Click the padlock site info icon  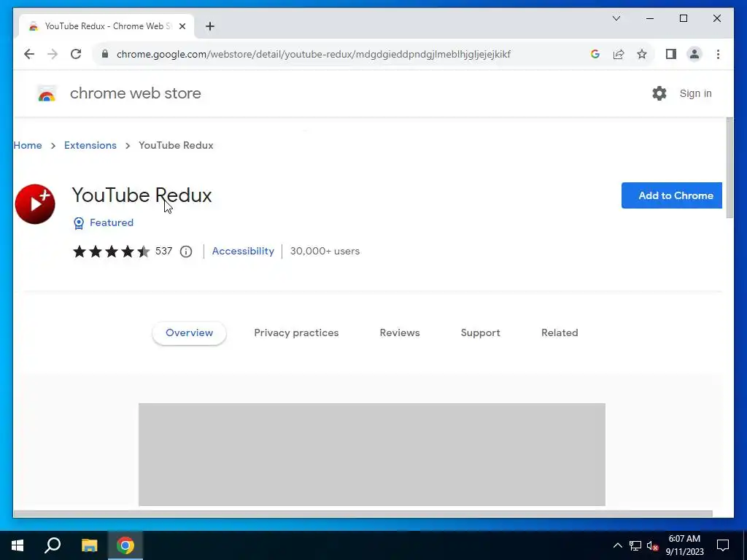pos(105,54)
